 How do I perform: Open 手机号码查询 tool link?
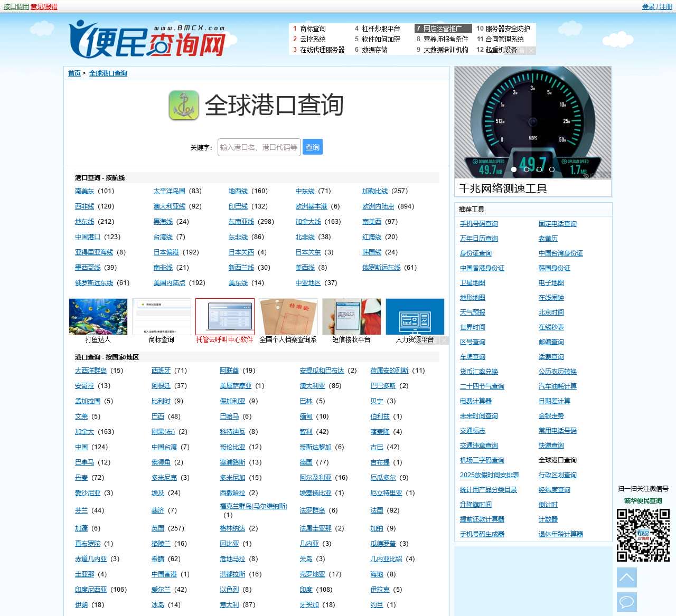pyautogui.click(x=479, y=224)
